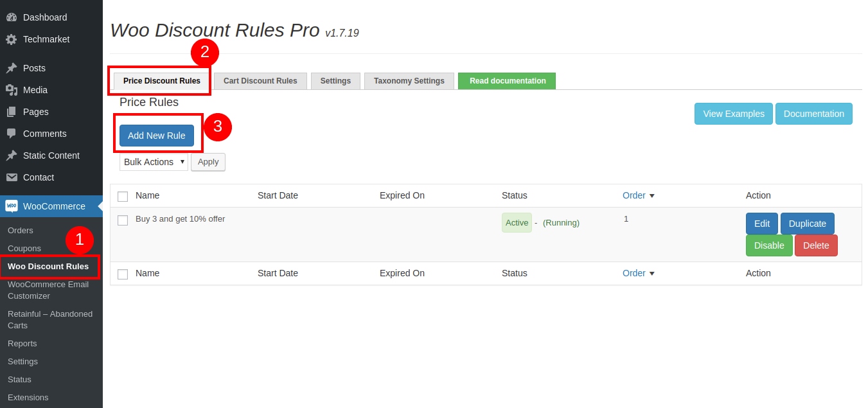Viewport: 868px width, 408px height.
Task: Sort by Order column in table footer
Action: point(638,273)
